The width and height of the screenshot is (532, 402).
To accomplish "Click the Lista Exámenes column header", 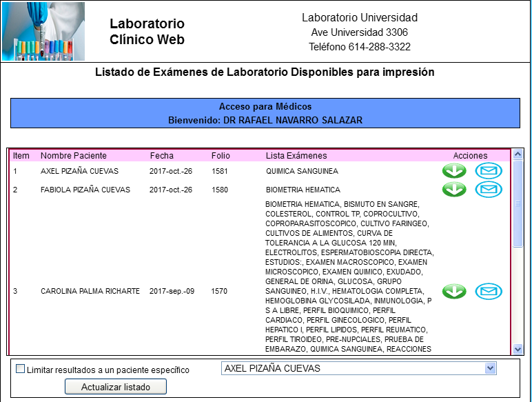I will coord(296,156).
